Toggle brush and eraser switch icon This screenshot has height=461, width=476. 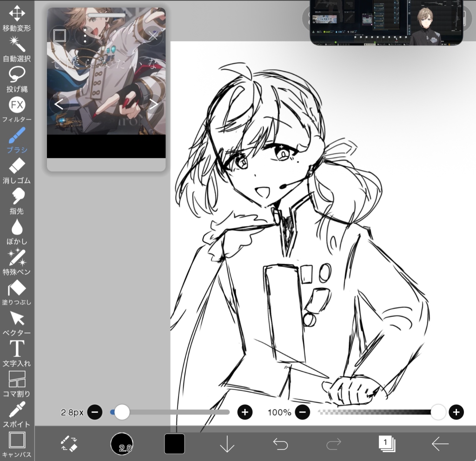coord(69,444)
